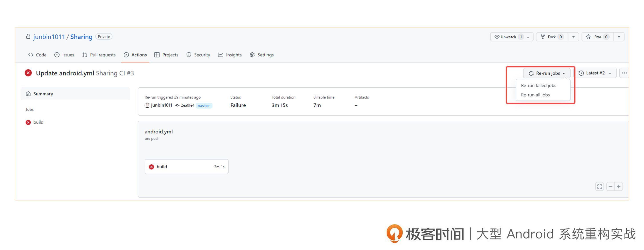The image size is (644, 250).
Task: Open the junbin1011 owner link
Action: (x=49, y=37)
